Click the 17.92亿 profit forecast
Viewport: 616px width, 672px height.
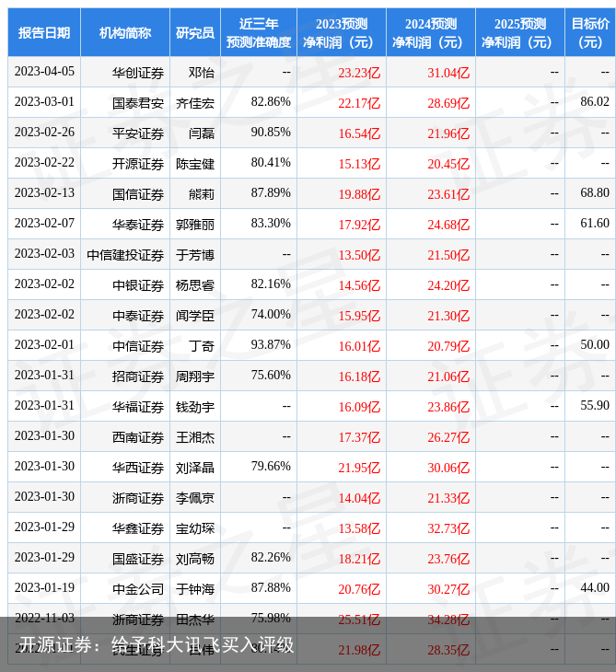359,225
